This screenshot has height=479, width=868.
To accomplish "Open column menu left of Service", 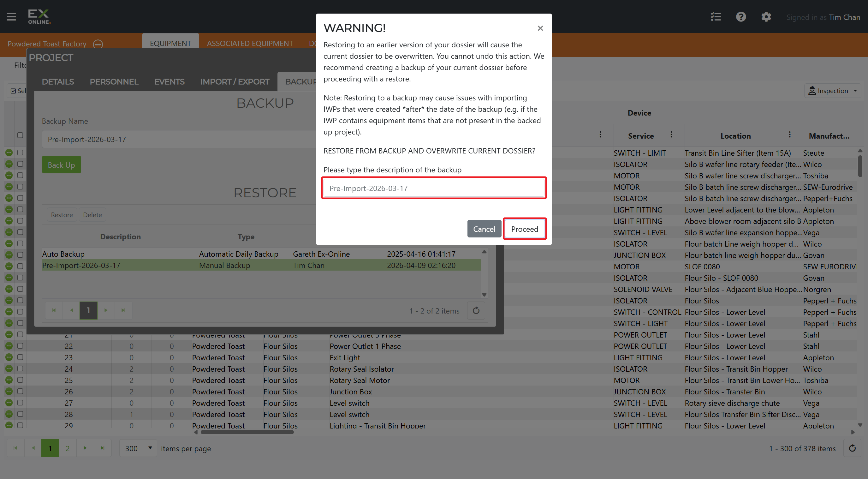I will click(x=600, y=135).
